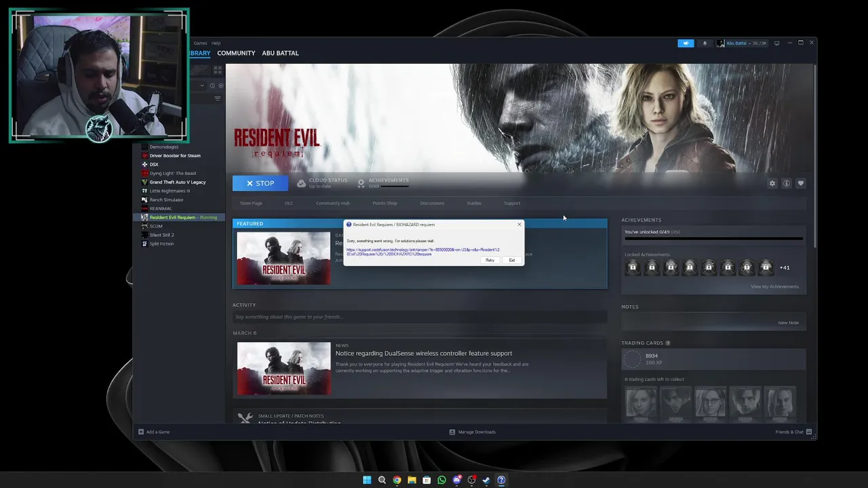The image size is (868, 488).
Task: Click Retry in the error dialog
Action: (x=490, y=260)
